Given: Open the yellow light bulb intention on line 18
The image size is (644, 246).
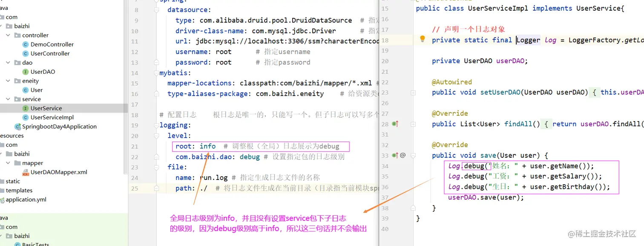Looking at the screenshot, I should point(423,39).
